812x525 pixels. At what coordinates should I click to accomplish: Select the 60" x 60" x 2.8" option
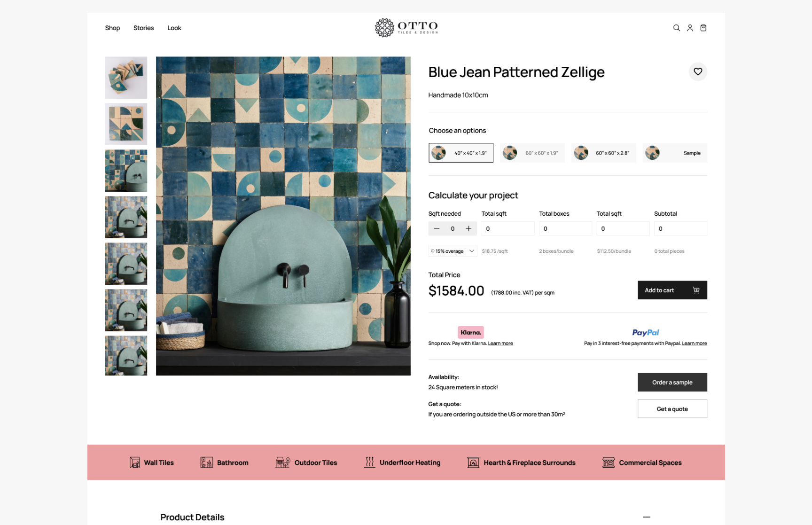[x=603, y=153]
